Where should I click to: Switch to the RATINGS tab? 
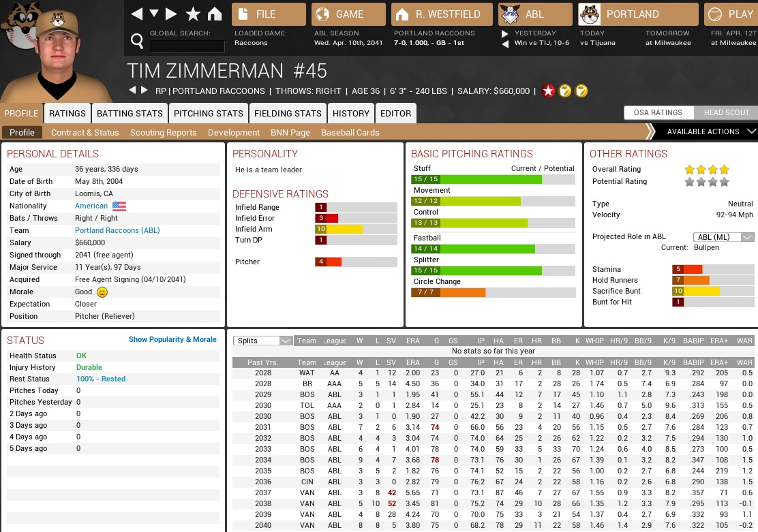(67, 113)
